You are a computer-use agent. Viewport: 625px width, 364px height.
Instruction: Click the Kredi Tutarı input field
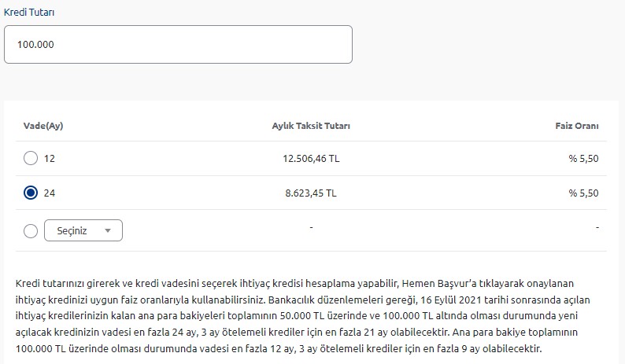pos(178,44)
